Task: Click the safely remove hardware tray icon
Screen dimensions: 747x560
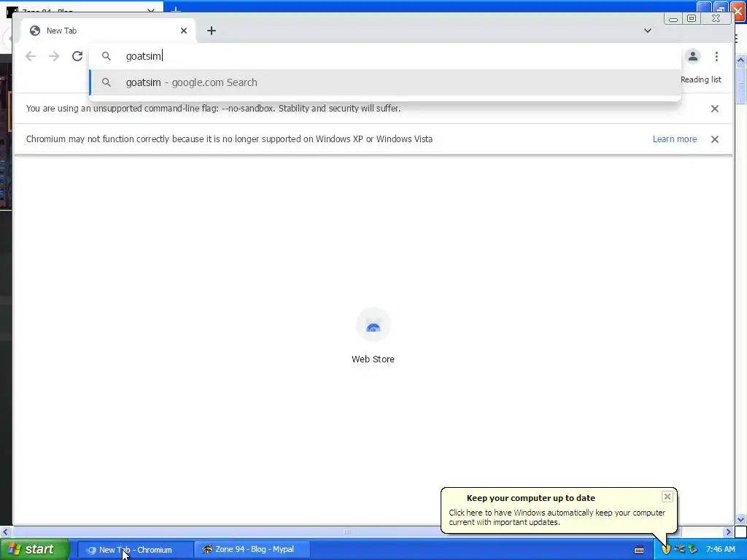Action: tap(693, 549)
